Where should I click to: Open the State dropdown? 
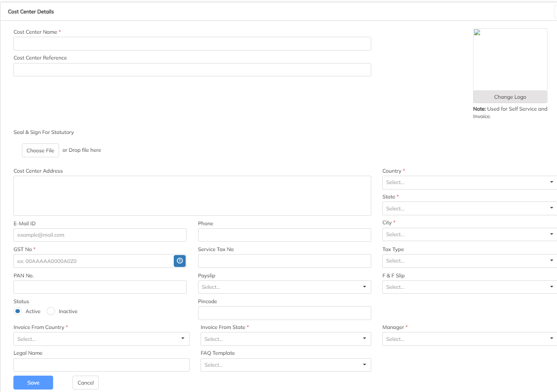(470, 208)
